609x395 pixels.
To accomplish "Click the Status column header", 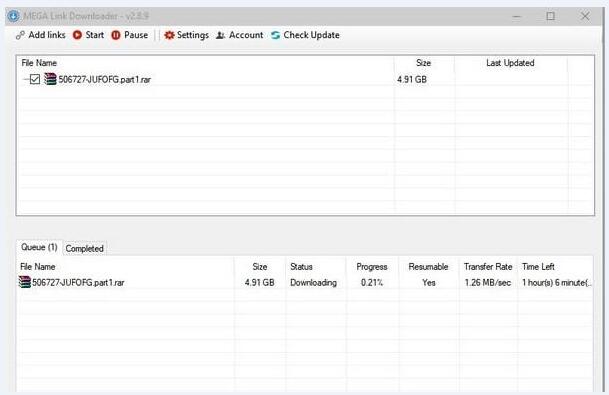I will (x=301, y=267).
